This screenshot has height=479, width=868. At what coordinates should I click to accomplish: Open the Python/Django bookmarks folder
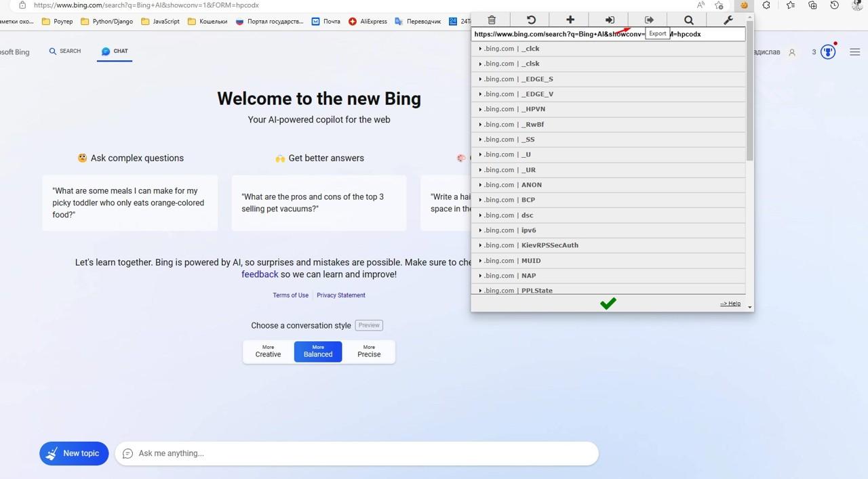pos(106,22)
